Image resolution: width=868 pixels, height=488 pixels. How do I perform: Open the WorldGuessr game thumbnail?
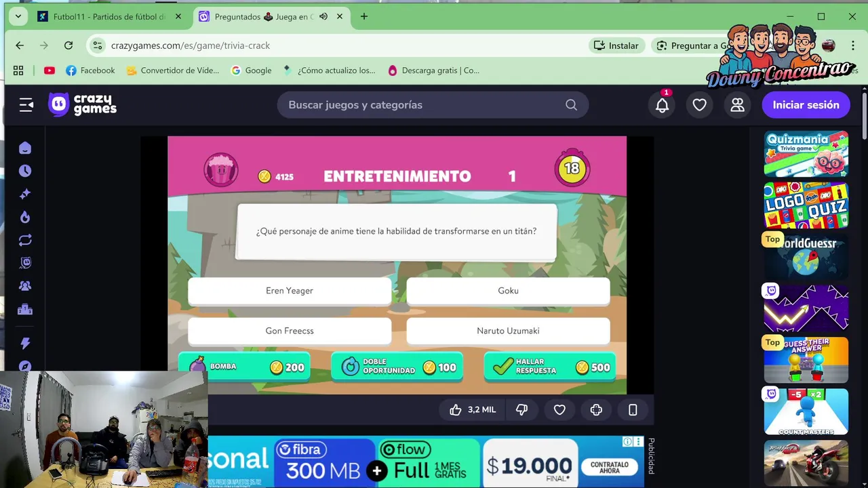806,257
